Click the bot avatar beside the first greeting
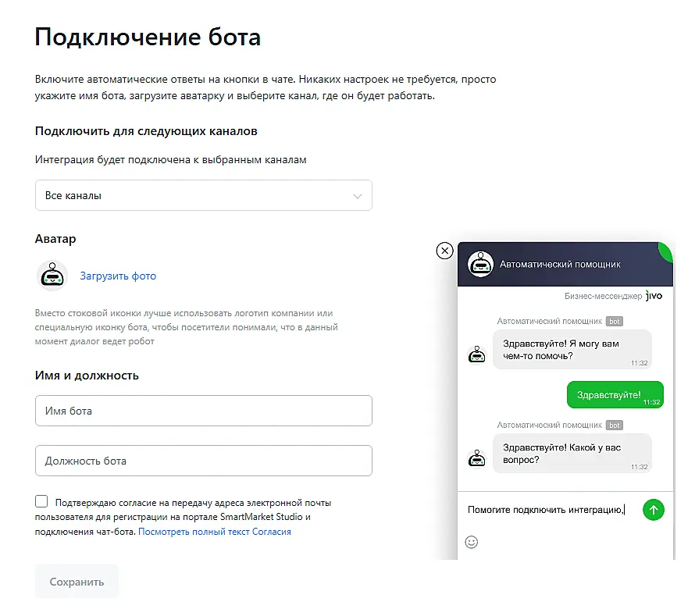695x616 pixels. pos(476,354)
